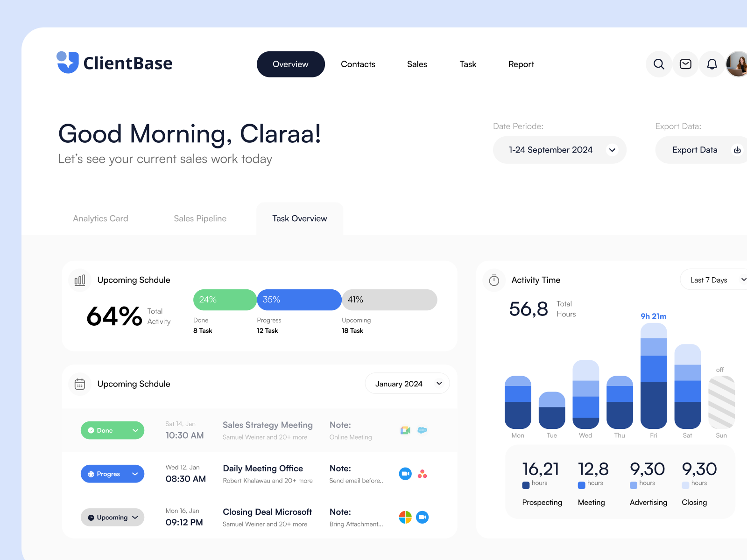Click the ClientBase logo
The width and height of the screenshot is (747, 560).
114,63
